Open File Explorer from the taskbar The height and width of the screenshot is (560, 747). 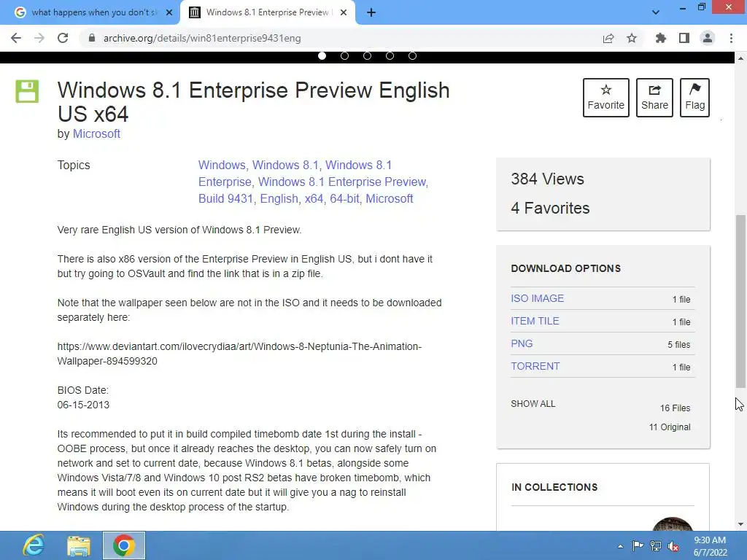pyautogui.click(x=79, y=545)
